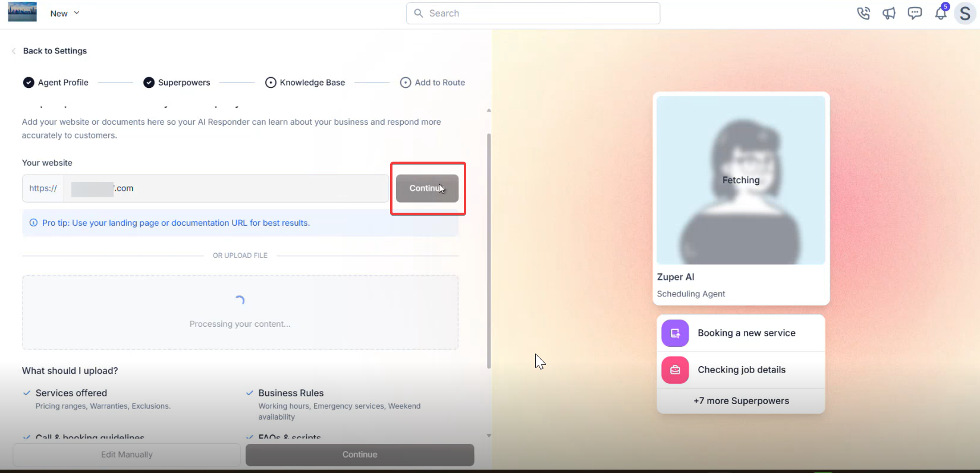Click the What should I upload? heading
This screenshot has width=980, height=473.
tap(70, 371)
